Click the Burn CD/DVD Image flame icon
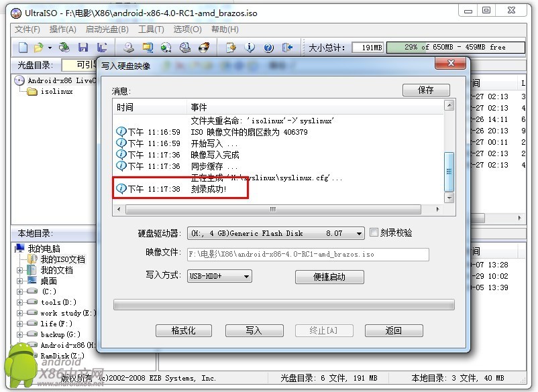The image size is (538, 392). 204,48
